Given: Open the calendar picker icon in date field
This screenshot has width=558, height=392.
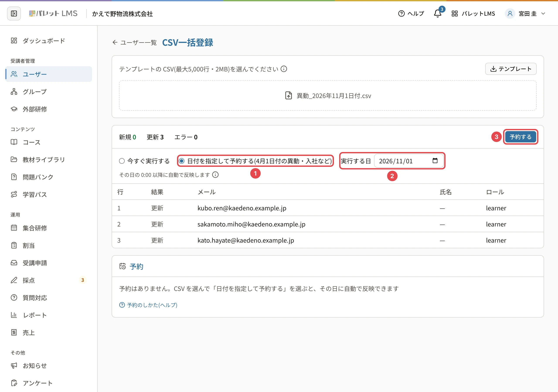Looking at the screenshot, I should [x=435, y=161].
